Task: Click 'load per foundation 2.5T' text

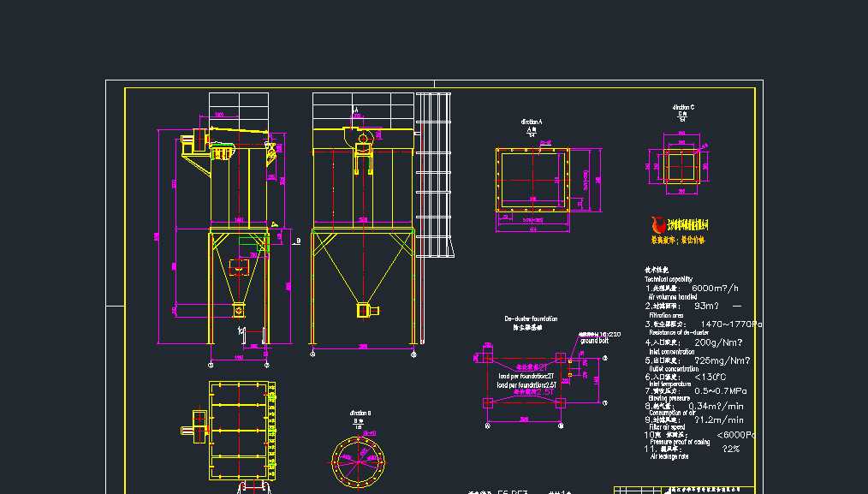Action: (x=526, y=385)
